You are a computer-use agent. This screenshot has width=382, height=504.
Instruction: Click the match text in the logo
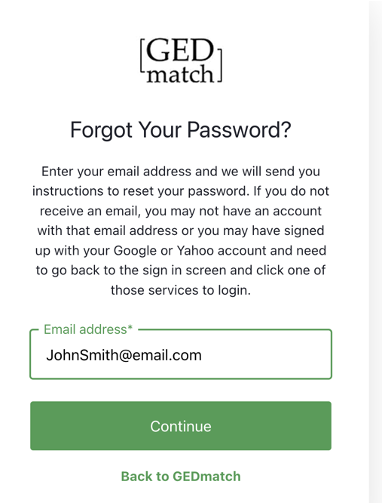(180, 74)
